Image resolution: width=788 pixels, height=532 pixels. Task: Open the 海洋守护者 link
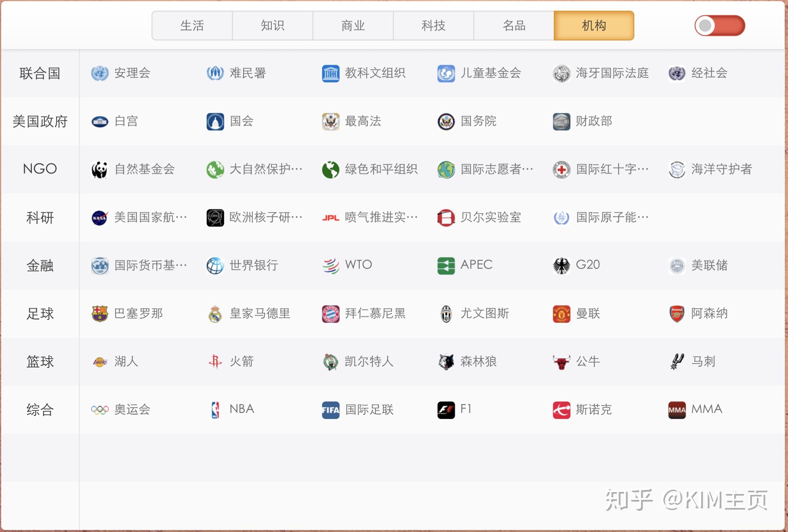coord(722,169)
